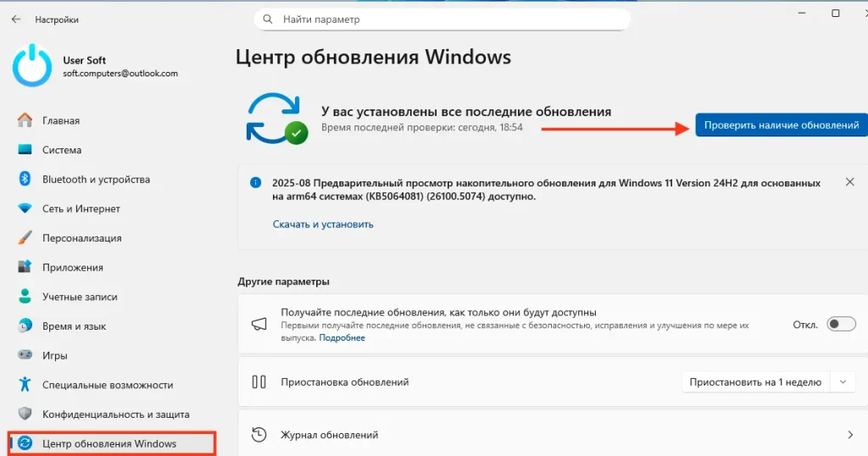Viewport: 868px width, 456px height.
Task: Open Специальные возможности accessibility icon
Action: (25, 385)
